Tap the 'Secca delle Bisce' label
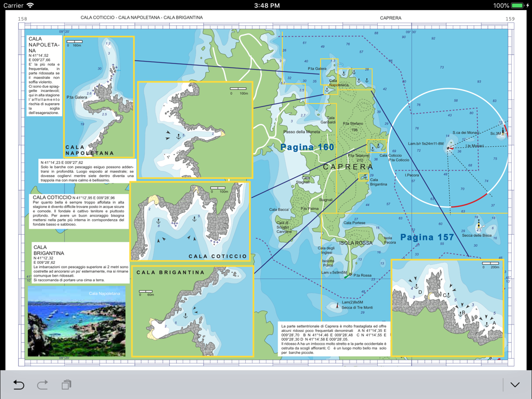Screen dimensions: 532x399 point(477,235)
